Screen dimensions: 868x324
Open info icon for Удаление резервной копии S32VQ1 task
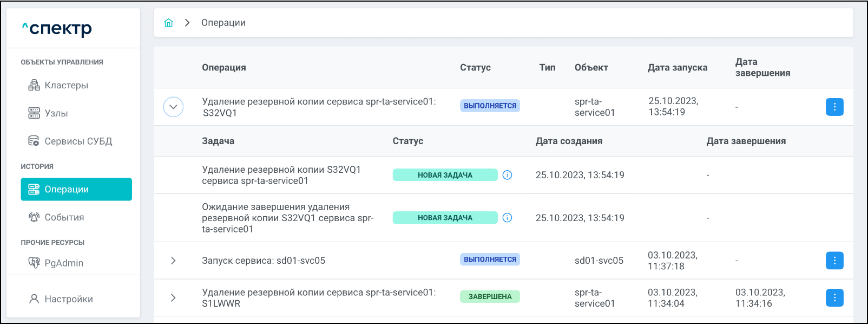pos(507,175)
